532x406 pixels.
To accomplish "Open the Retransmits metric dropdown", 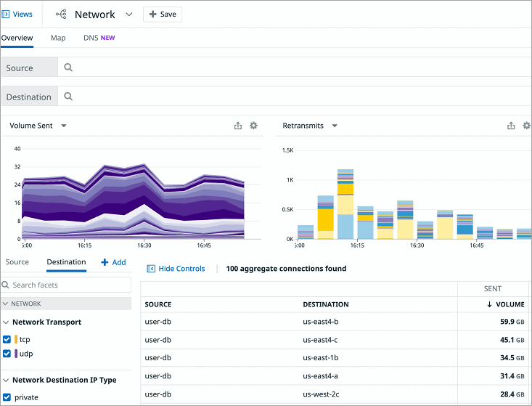I will pos(335,126).
